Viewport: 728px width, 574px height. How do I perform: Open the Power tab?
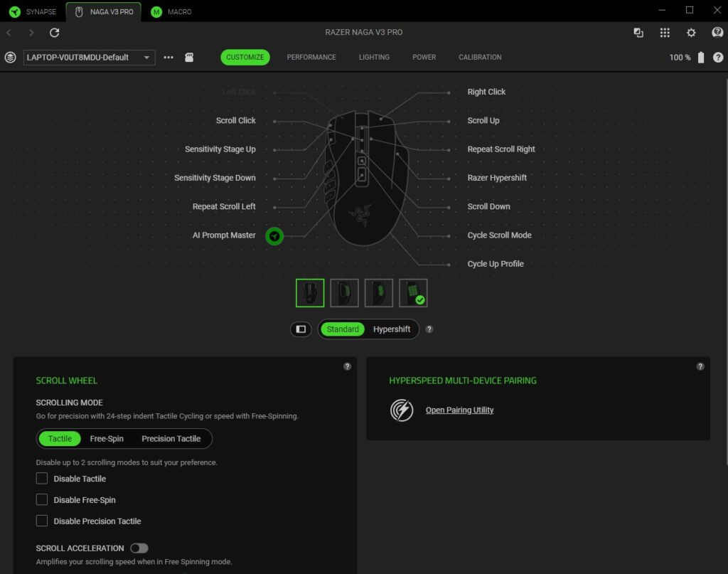[x=424, y=57]
